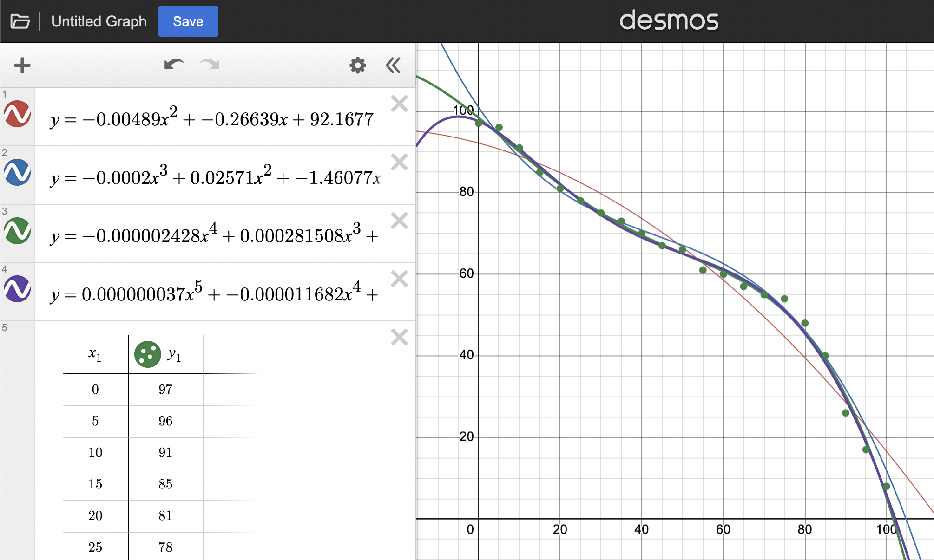Delete the cubic expression in row 2
Viewport: 934px width, 560px height.
click(x=399, y=163)
